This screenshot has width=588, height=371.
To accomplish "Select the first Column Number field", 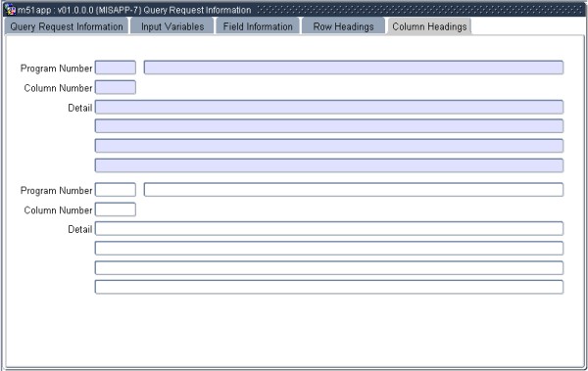I will pos(116,87).
